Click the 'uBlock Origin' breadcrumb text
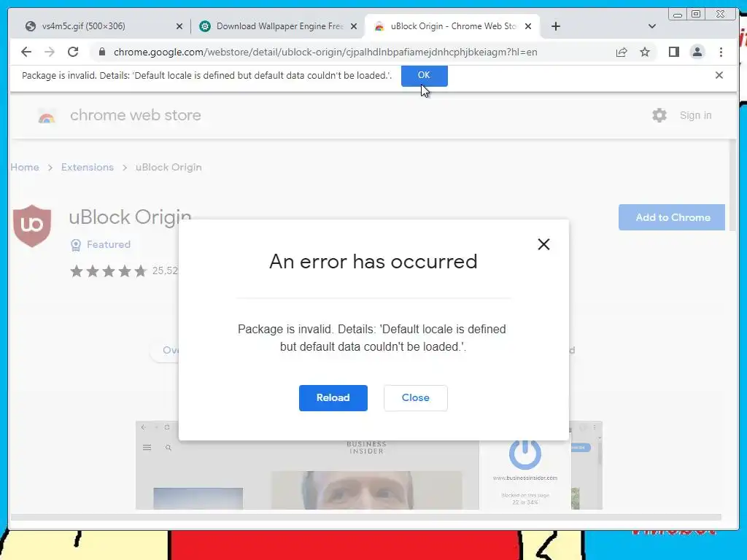 coord(169,167)
